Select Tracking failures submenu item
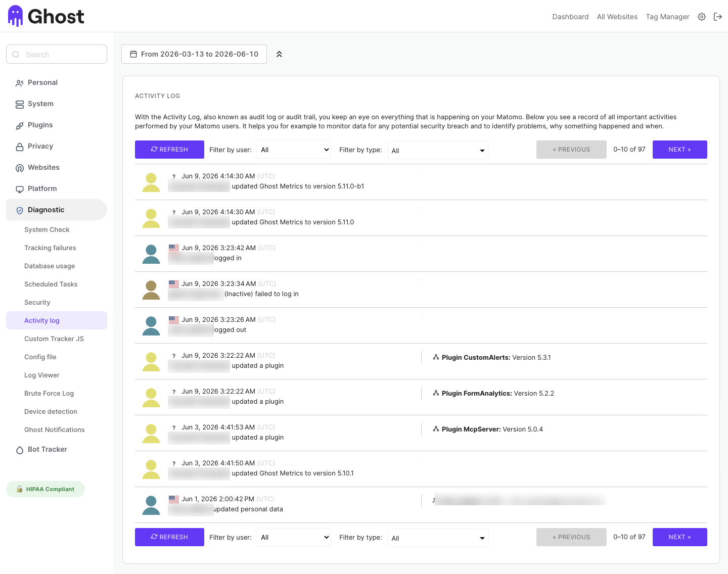 point(50,248)
